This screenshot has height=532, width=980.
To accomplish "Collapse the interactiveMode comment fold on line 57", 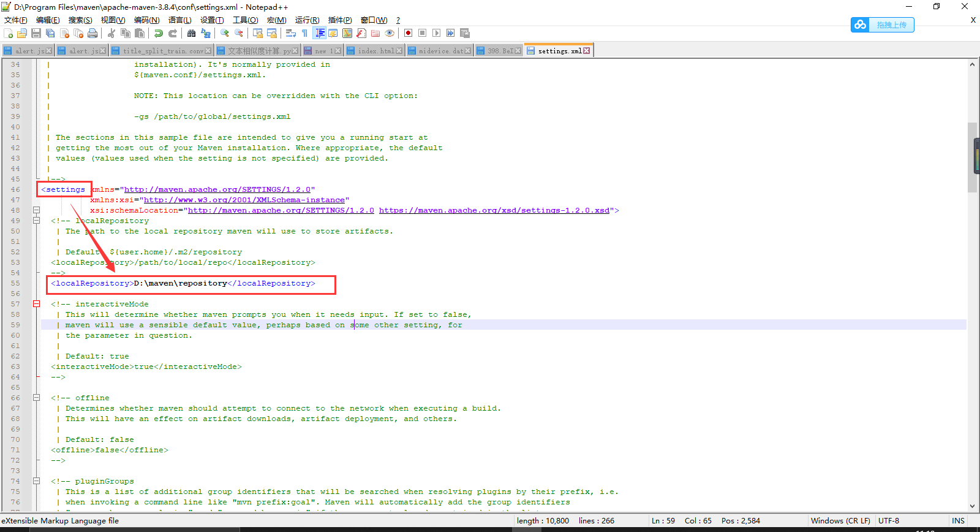I will (36, 304).
